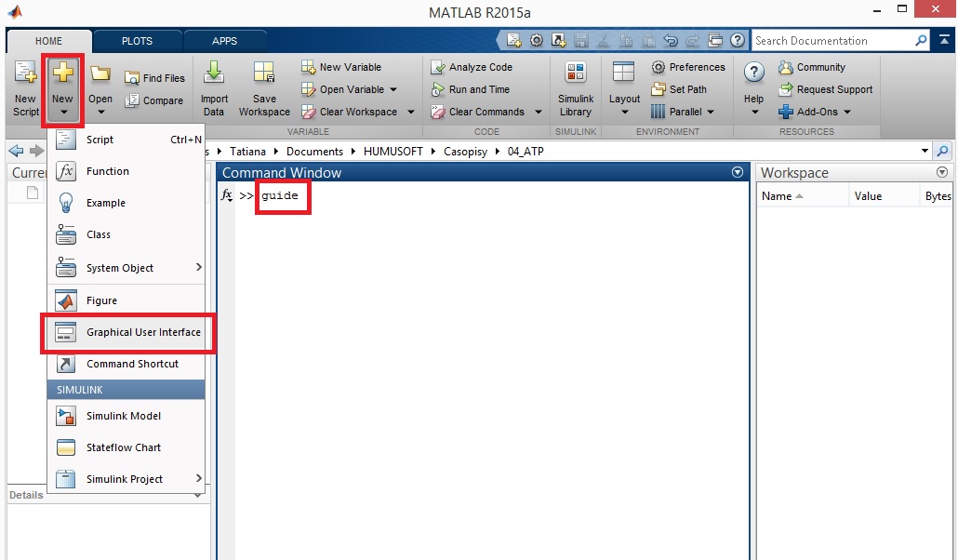Click the Copy icon in quick access toolbar
The height and width of the screenshot is (560, 958).
[x=626, y=41]
